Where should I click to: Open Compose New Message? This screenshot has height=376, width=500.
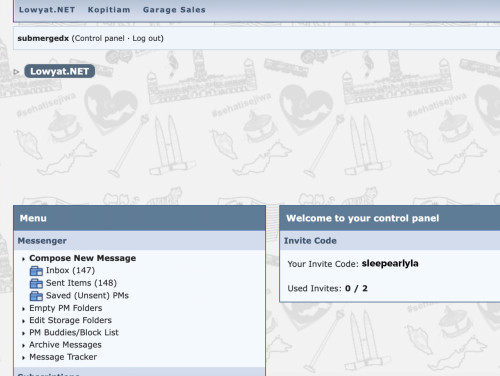[82, 258]
